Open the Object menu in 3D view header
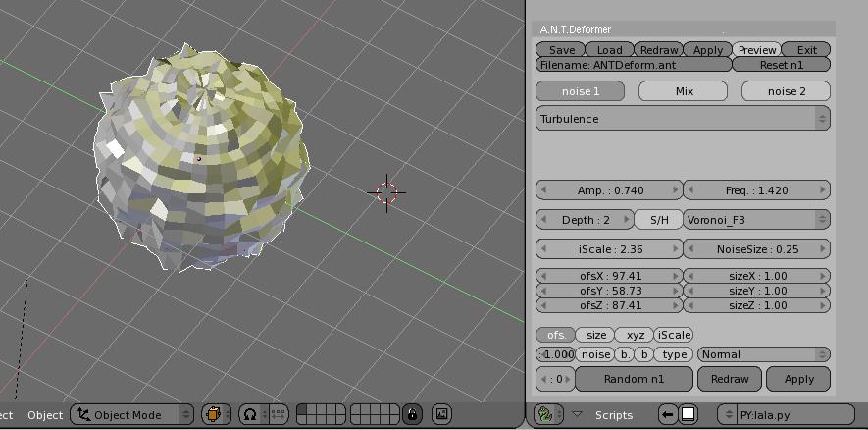The height and width of the screenshot is (430, 868). tap(45, 415)
